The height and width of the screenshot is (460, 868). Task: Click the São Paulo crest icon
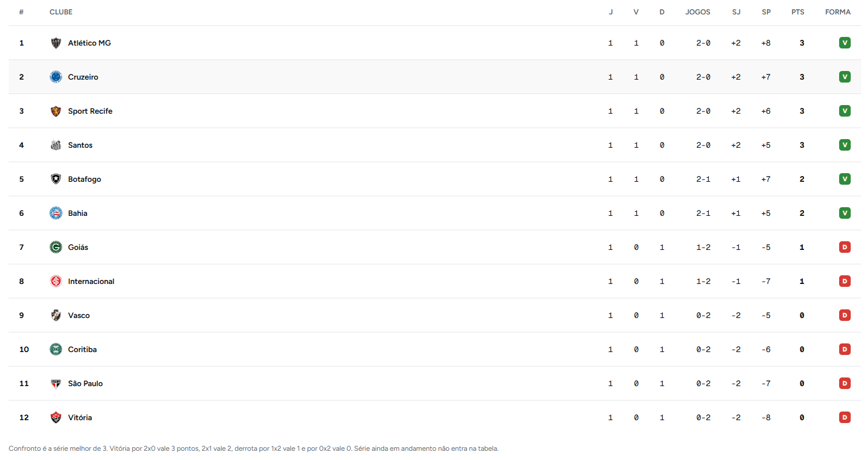tap(55, 383)
